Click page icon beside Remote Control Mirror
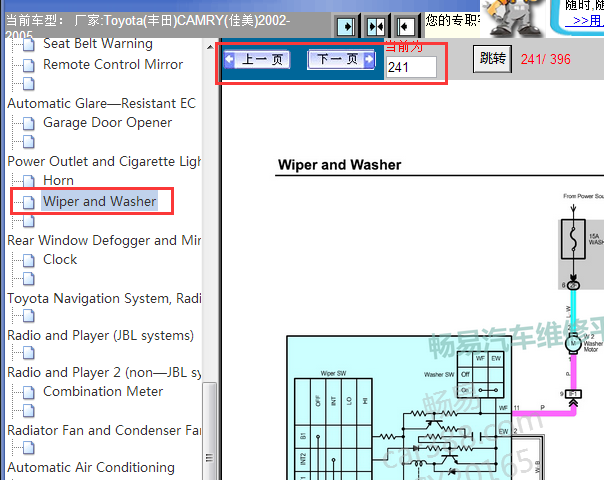The width and height of the screenshot is (604, 480). [29, 65]
